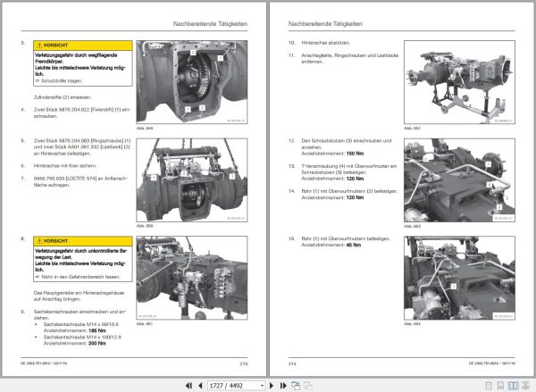
Task: Switch to continuous scrolling page layout
Action: pyautogui.click(x=501, y=386)
